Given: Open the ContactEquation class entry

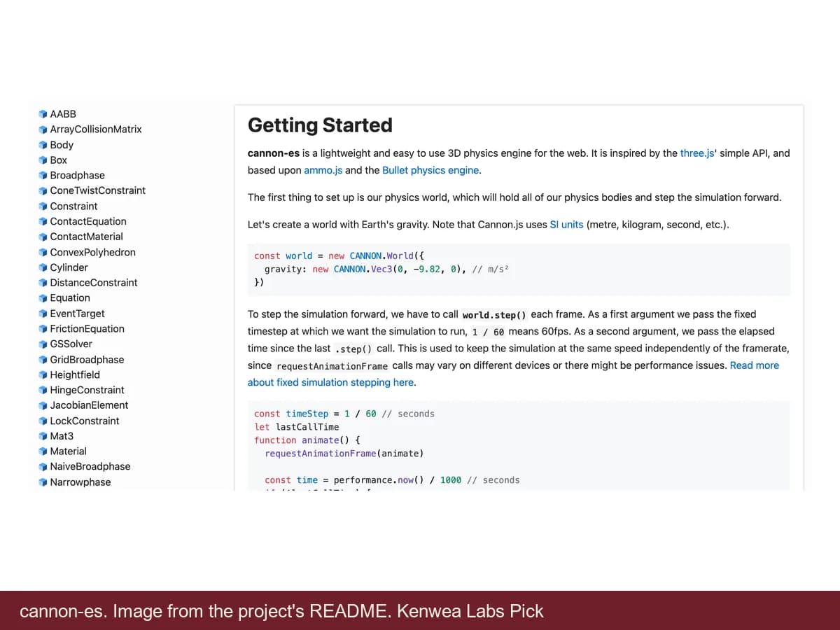Looking at the screenshot, I should tap(88, 221).
